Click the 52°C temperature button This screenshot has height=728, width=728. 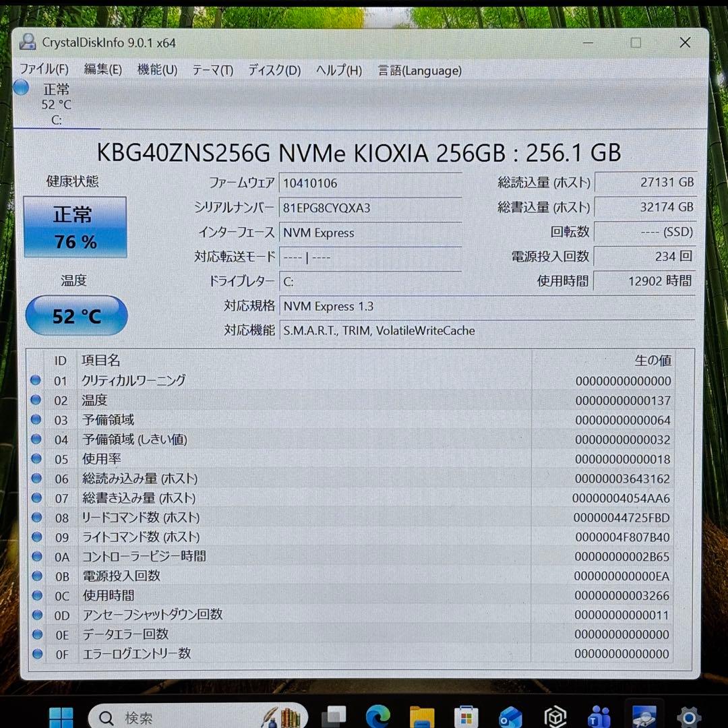click(75, 315)
